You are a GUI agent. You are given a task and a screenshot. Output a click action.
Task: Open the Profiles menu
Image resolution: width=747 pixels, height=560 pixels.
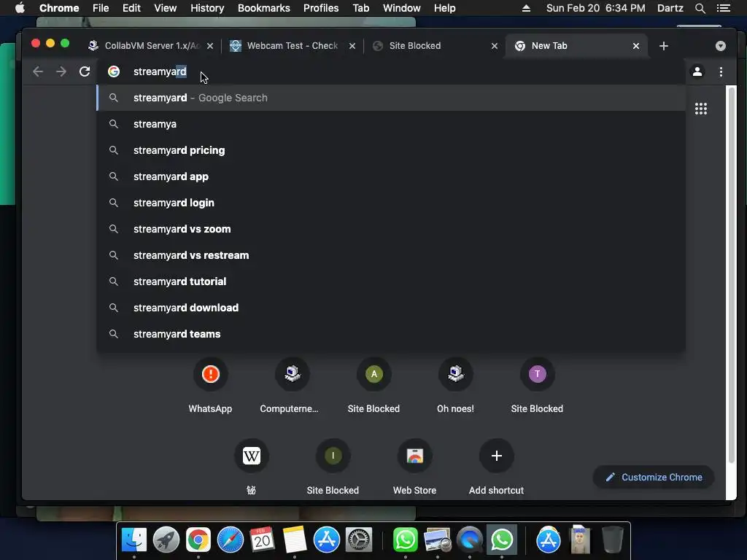point(321,8)
